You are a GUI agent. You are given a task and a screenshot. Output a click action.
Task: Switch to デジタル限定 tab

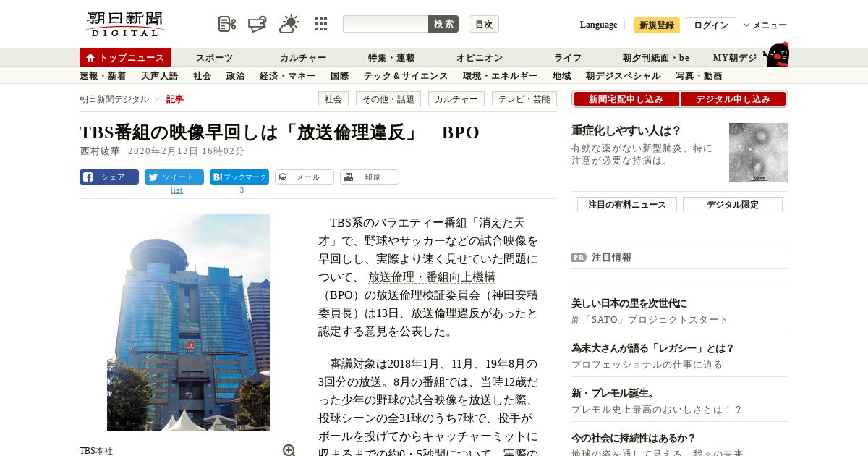tap(733, 204)
